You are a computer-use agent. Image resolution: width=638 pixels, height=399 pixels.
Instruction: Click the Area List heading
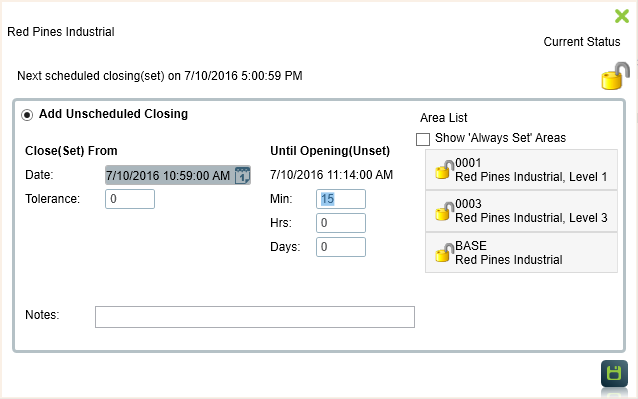coord(444,118)
